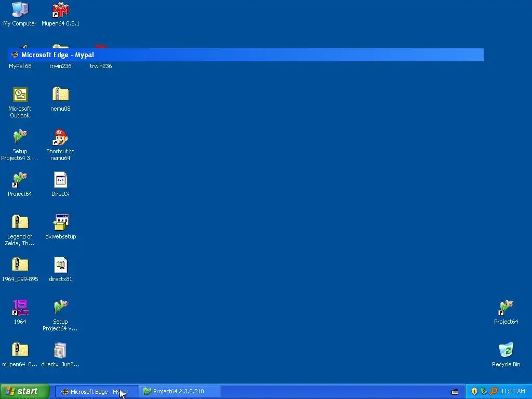Switch to Project64 2.3.0.210 taskbar button
532x399 pixels.
pos(179,391)
